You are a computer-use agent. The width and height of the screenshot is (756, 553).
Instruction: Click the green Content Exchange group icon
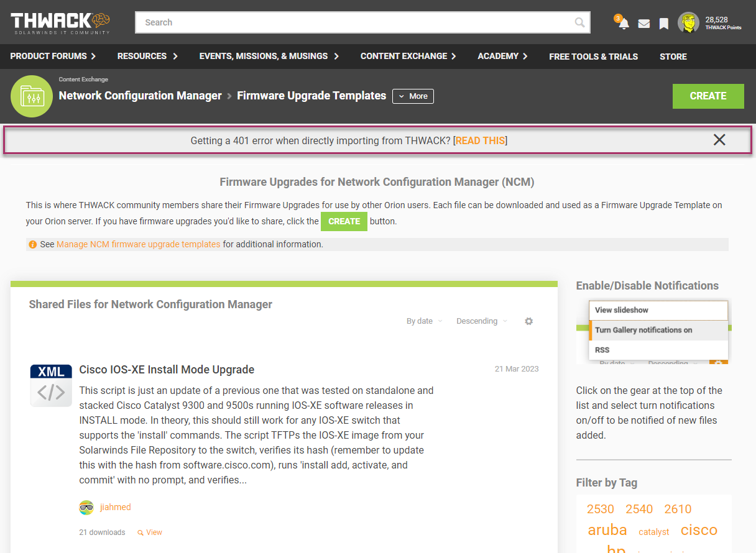[32, 96]
